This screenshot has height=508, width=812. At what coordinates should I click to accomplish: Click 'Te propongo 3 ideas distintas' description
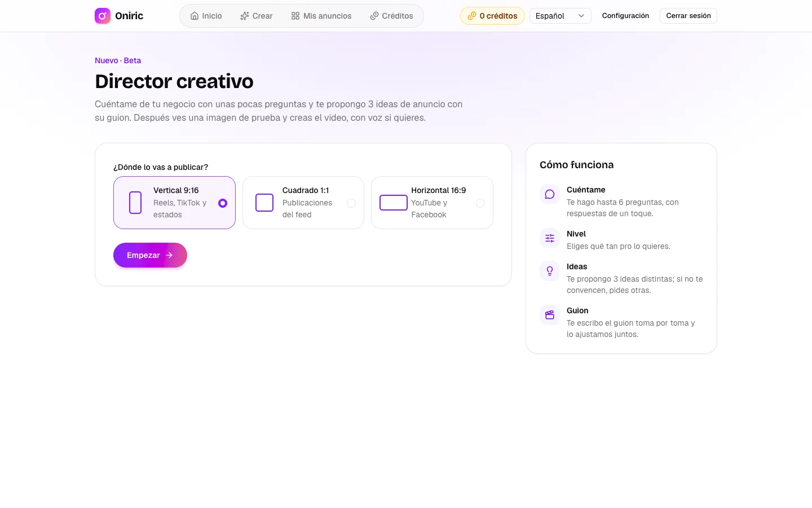coord(635,284)
